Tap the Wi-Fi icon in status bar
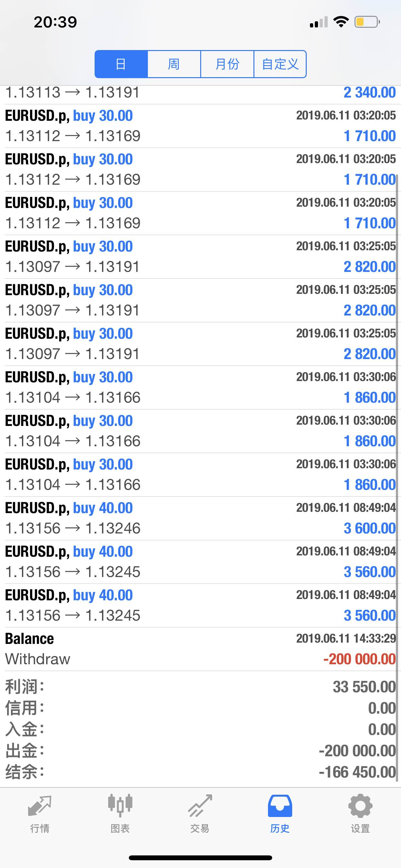This screenshot has height=868, width=401. click(x=341, y=22)
